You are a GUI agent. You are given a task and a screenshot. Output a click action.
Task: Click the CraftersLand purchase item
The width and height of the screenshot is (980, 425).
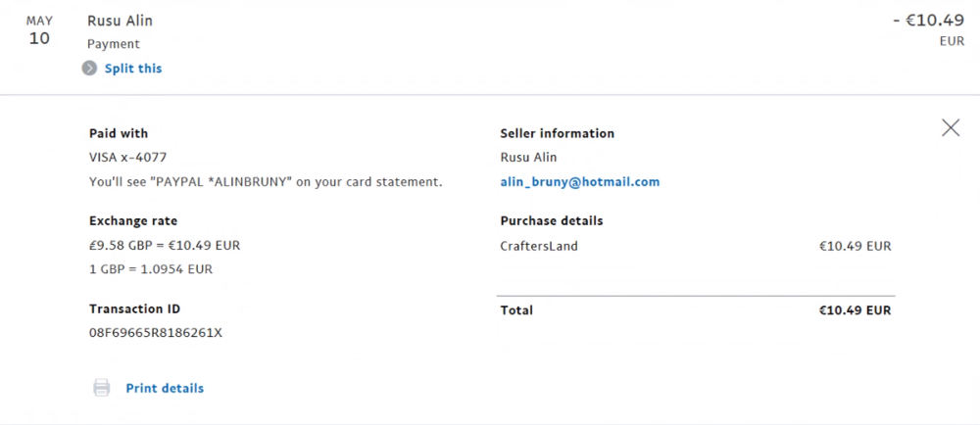pyautogui.click(x=539, y=246)
